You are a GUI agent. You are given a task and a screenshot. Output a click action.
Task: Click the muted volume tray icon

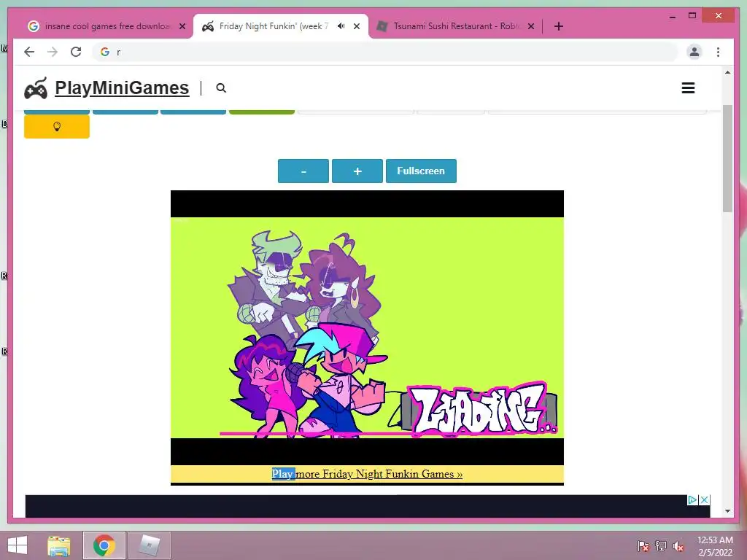click(x=678, y=545)
